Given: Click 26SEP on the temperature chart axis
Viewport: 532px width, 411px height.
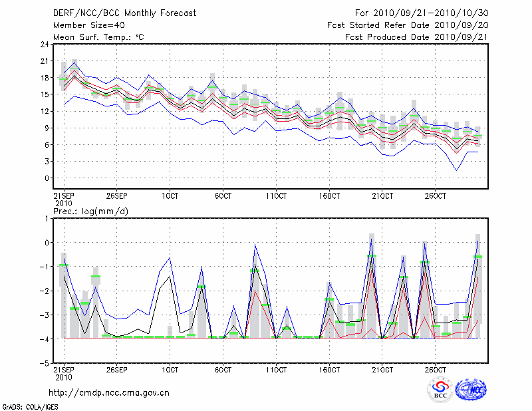Looking at the screenshot, I should point(116,197).
